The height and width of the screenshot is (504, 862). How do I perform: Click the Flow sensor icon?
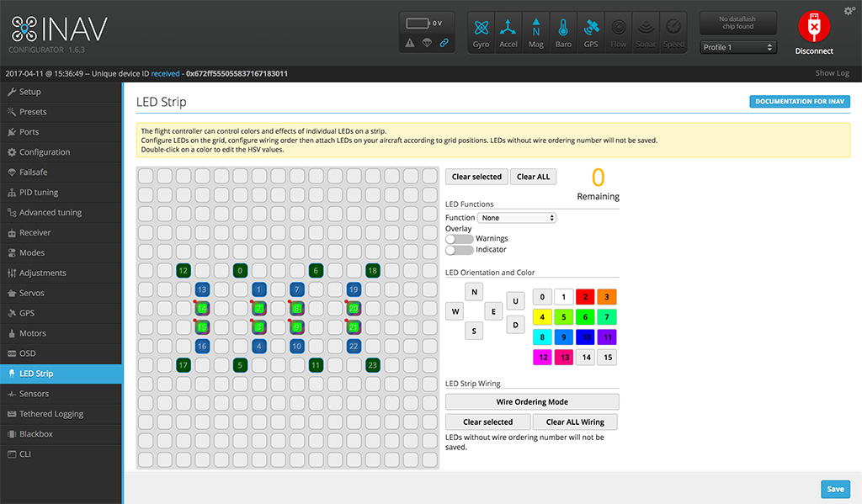(619, 33)
